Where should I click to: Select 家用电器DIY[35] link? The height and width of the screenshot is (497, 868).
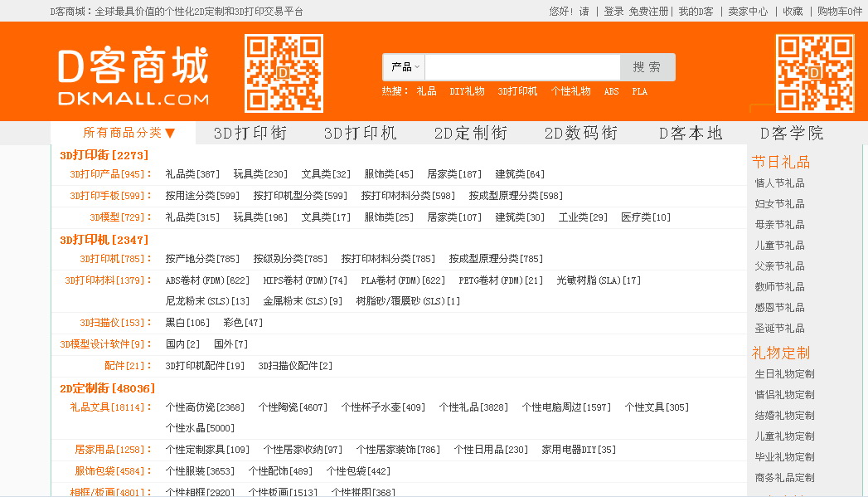[578, 450]
